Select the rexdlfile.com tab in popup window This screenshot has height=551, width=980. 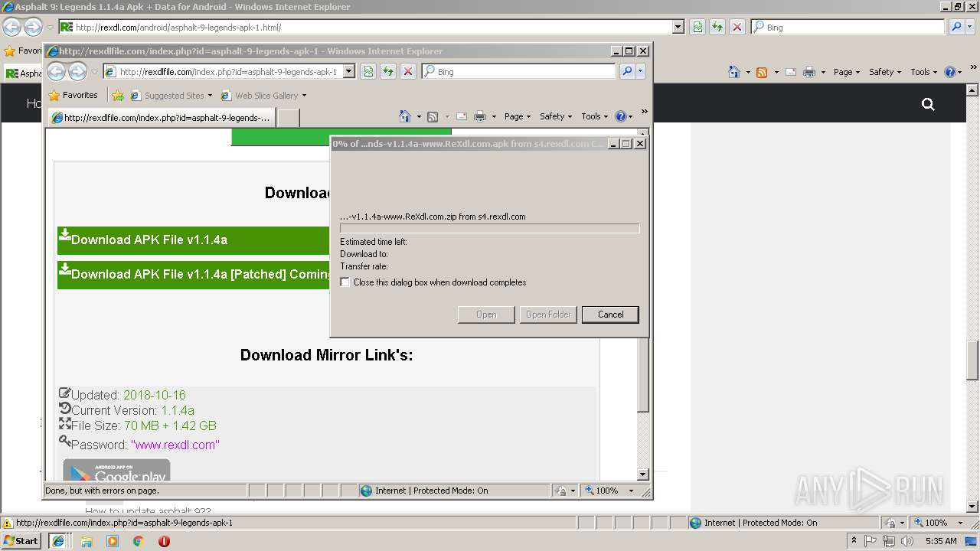point(161,118)
